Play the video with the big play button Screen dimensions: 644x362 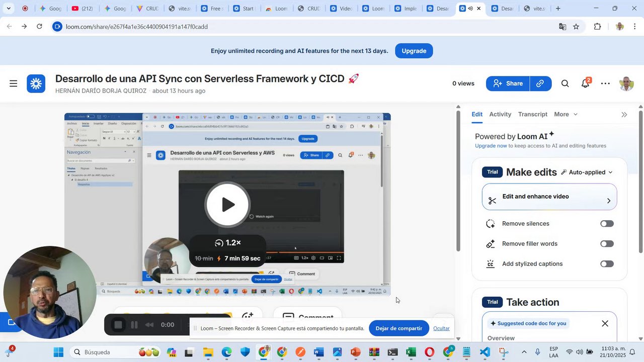click(x=228, y=205)
